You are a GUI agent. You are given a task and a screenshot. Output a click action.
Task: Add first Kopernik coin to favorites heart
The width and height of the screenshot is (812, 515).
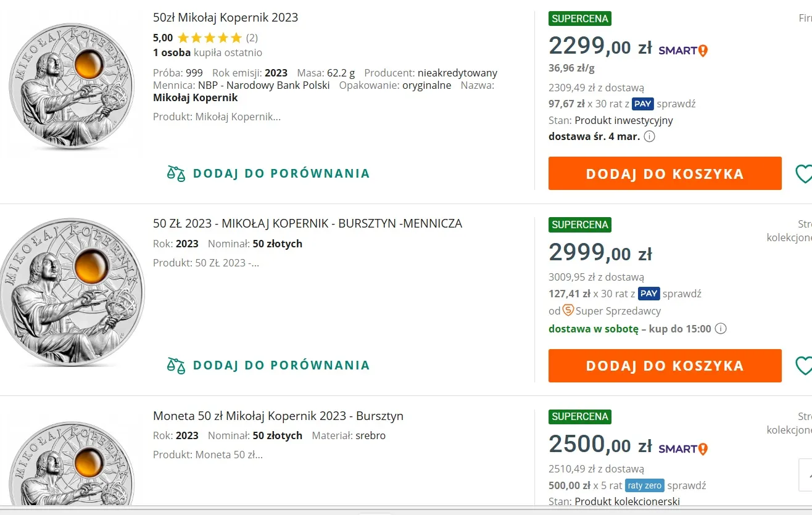click(803, 174)
